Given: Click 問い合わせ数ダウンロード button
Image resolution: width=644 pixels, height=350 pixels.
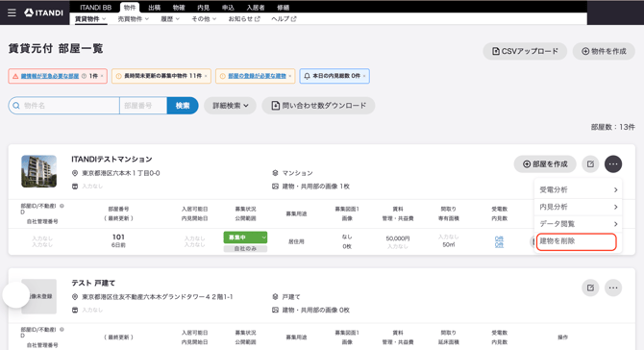Looking at the screenshot, I should 318,106.
